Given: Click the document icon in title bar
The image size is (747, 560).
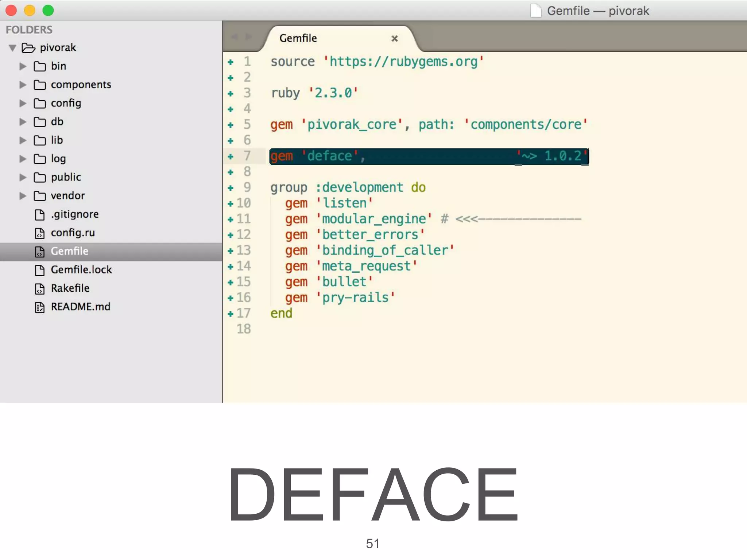Looking at the screenshot, I should (536, 11).
